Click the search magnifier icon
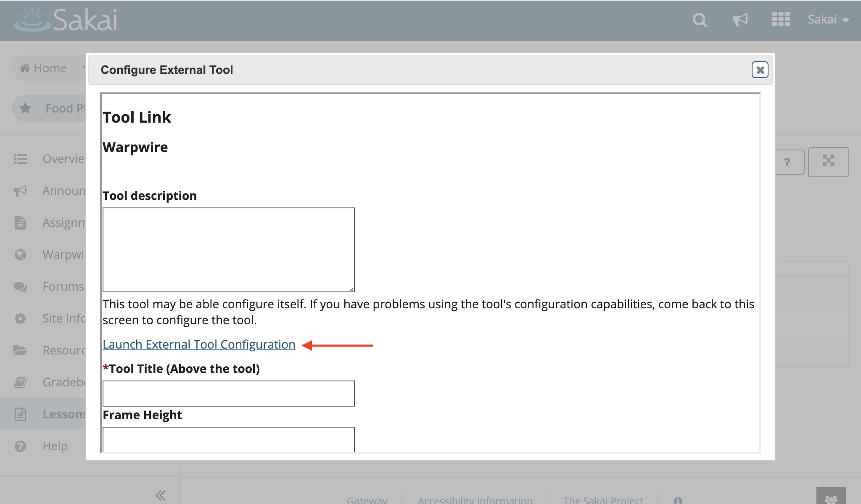The width and height of the screenshot is (861, 504). [x=700, y=20]
